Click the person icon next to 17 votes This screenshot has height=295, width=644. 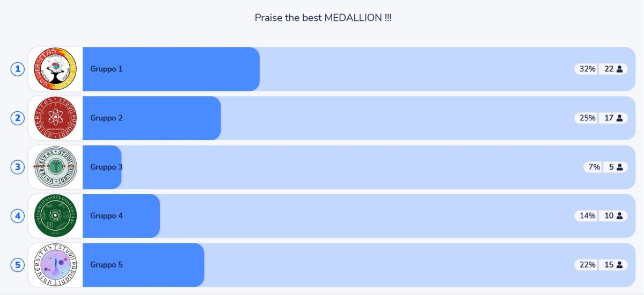coord(619,118)
